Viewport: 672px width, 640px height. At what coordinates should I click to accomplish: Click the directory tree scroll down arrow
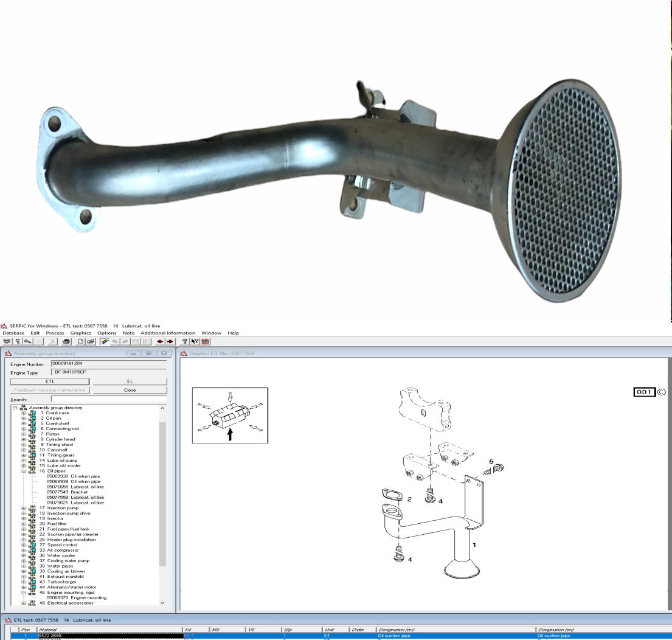coord(162,603)
